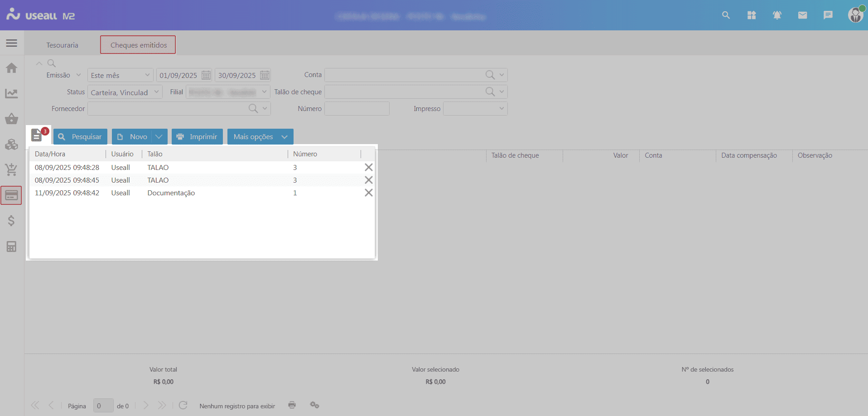Open the dollar sign finance icon
Screen dimensions: 868x416
pos(11,221)
